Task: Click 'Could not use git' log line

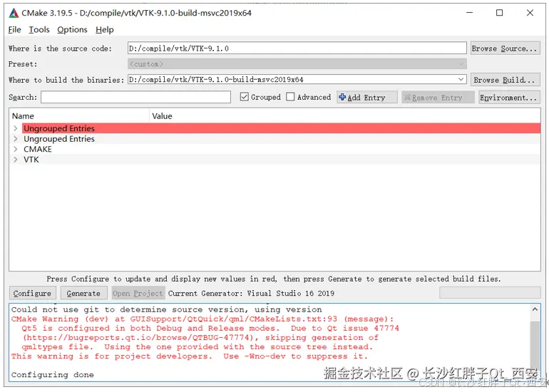Action: pos(167,309)
